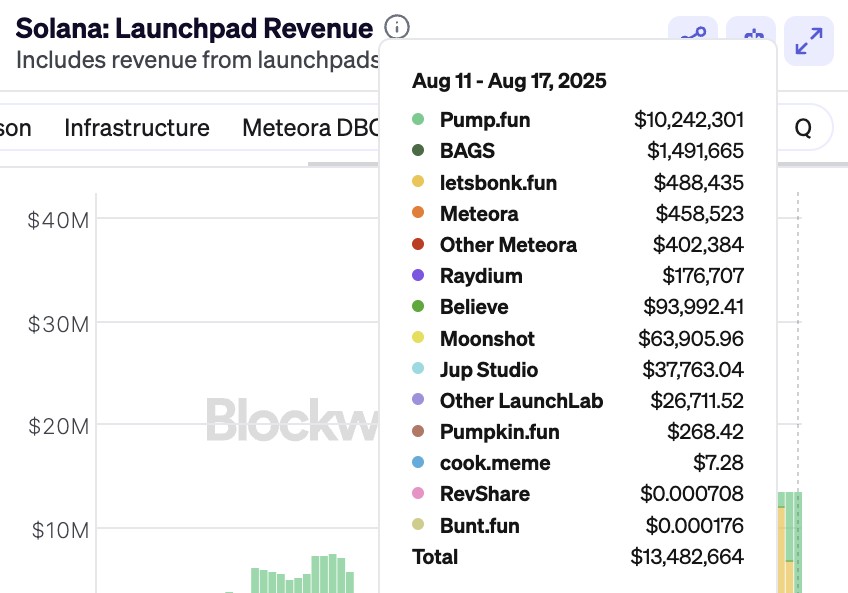
Task: Click the '$20M' y-axis label
Action: (x=58, y=427)
